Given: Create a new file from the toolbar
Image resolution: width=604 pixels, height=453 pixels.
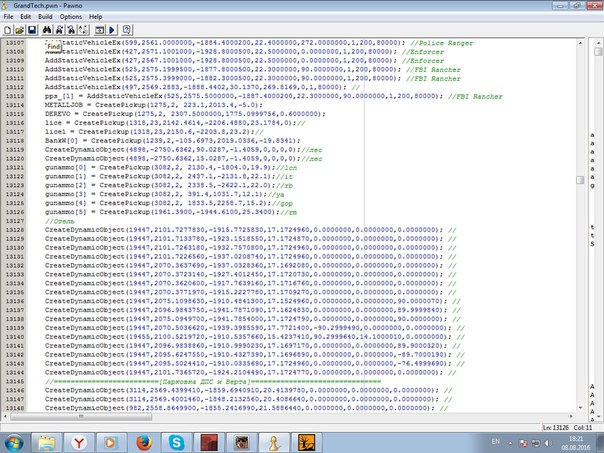Looking at the screenshot, I should click(x=7, y=30).
